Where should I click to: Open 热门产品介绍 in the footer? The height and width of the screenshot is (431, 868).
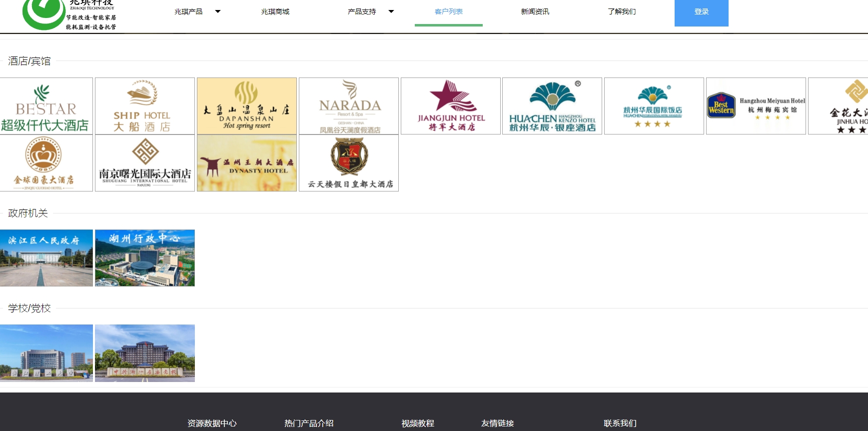[x=309, y=423]
